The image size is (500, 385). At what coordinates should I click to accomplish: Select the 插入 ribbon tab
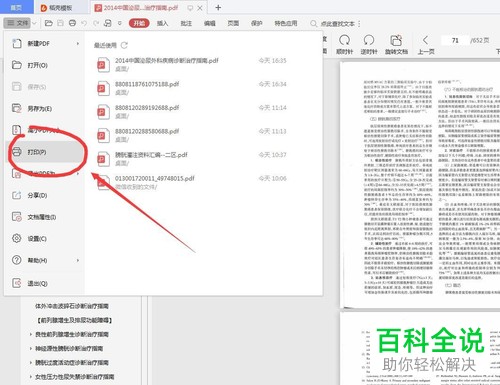(162, 23)
